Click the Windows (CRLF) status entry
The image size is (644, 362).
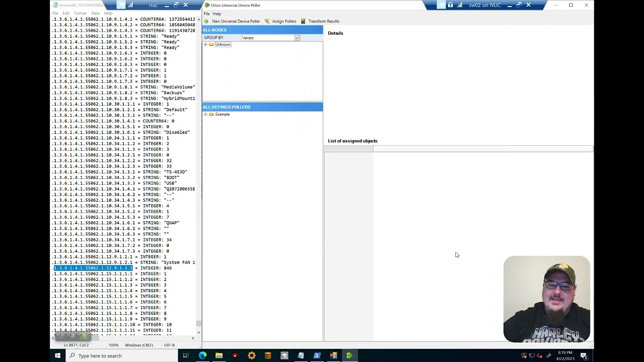point(139,345)
